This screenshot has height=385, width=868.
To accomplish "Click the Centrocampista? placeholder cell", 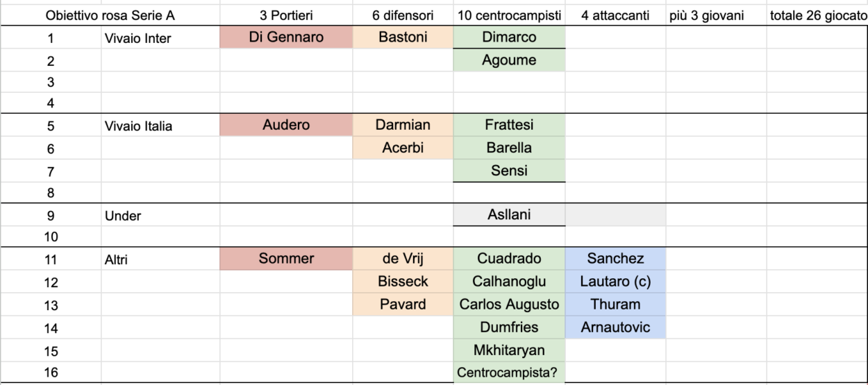I will coord(509,372).
